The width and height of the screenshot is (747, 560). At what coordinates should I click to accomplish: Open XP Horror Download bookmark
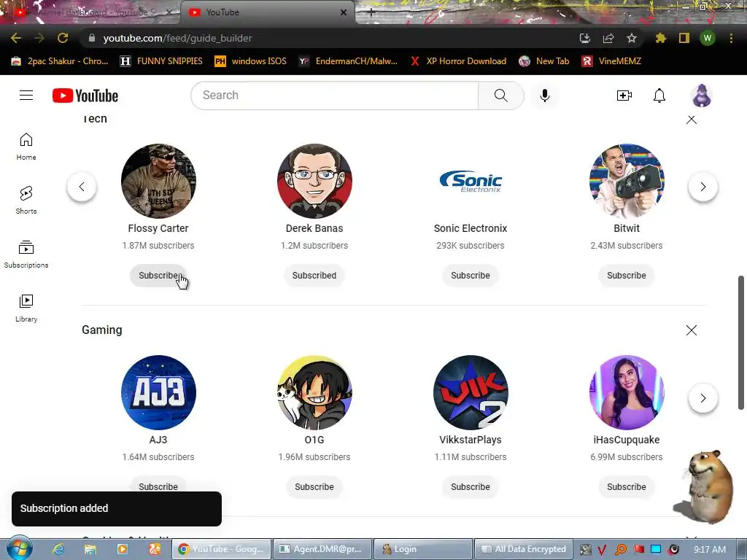click(459, 61)
